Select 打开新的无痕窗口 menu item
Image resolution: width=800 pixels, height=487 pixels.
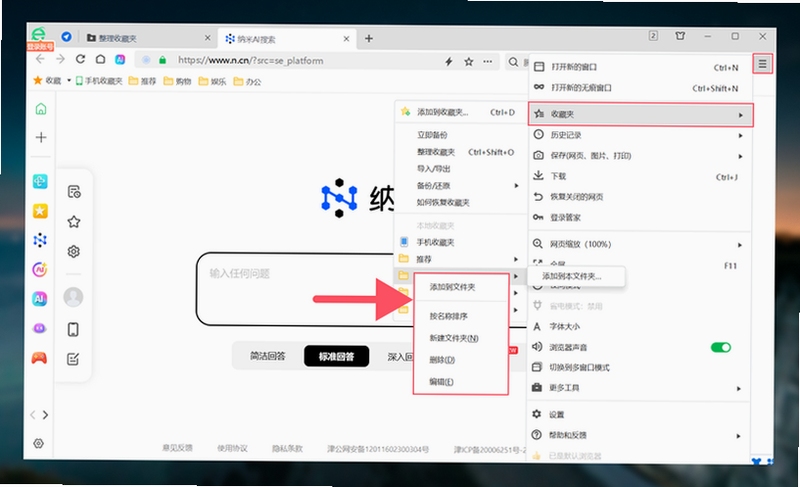(639, 88)
